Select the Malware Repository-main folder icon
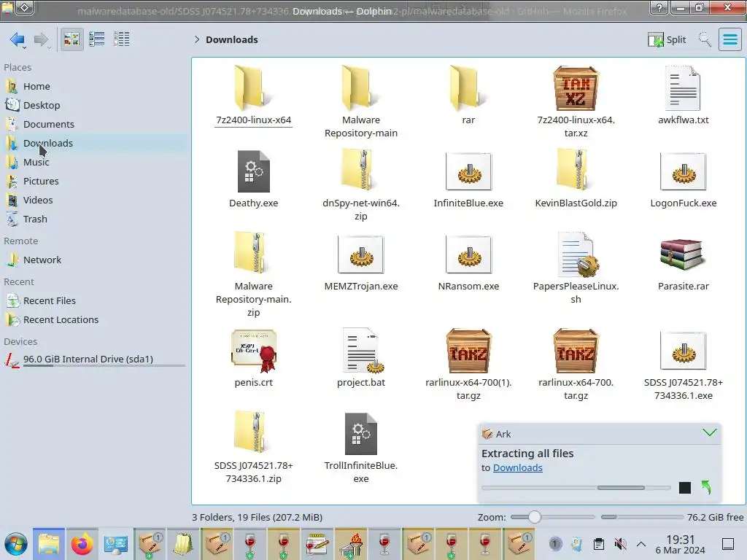 360,88
